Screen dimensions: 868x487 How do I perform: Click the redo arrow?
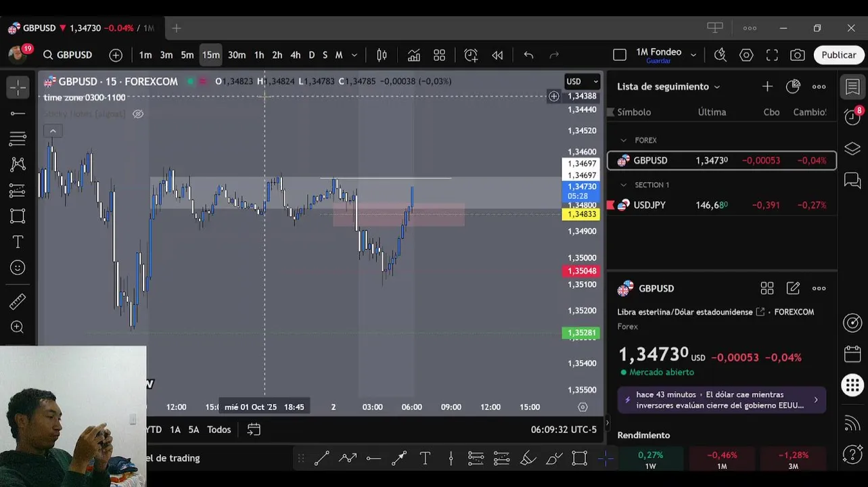click(554, 55)
